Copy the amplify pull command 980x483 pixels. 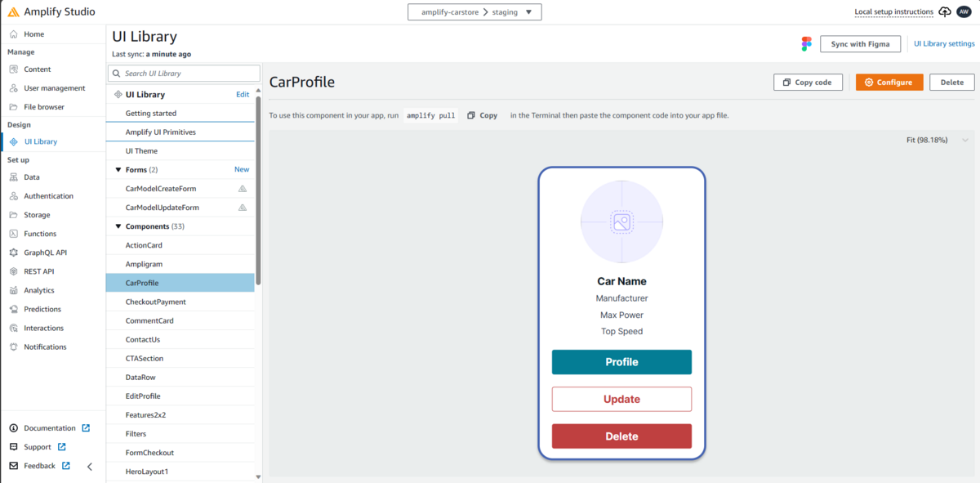coord(483,115)
